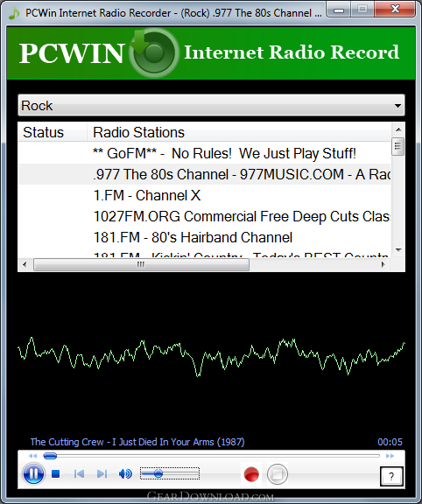The height and width of the screenshot is (504, 422).
Task: Click the volume slider knob
Action: coord(158,473)
